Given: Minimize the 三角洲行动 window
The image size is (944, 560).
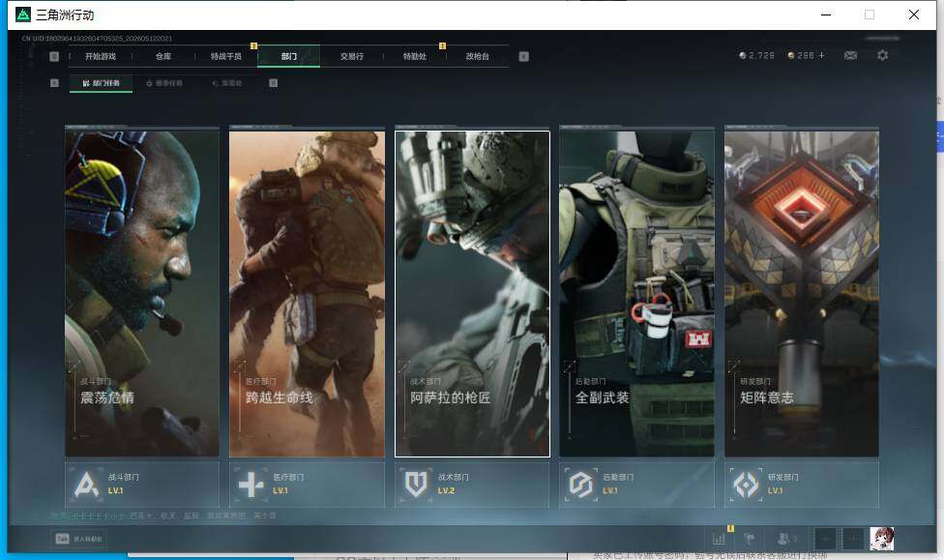Looking at the screenshot, I should 826,15.
